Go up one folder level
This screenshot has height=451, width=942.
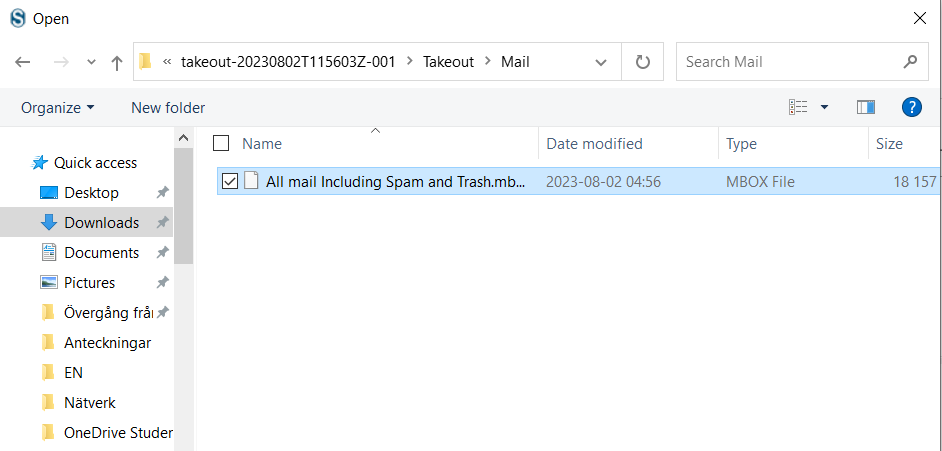117,62
